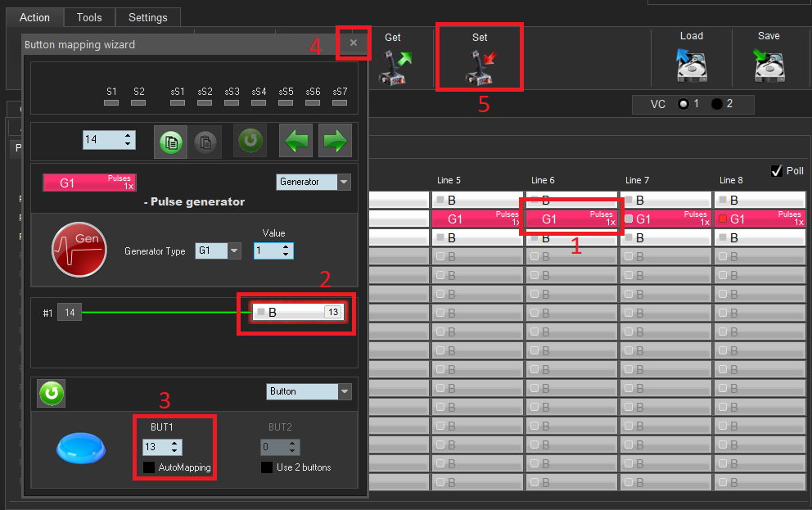This screenshot has width=812, height=510.
Task: Go to previous button with left arrow
Action: 295,141
